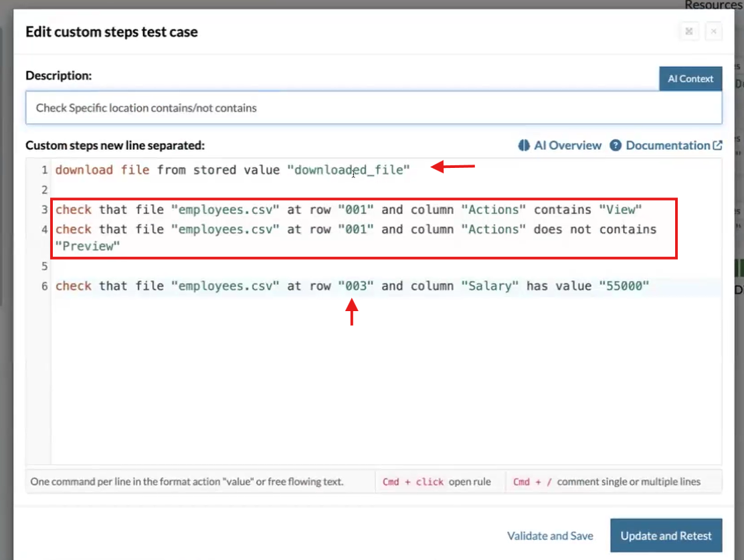Click "employees.csv" on line 3
Screen dimensions: 744x560
tap(225, 210)
